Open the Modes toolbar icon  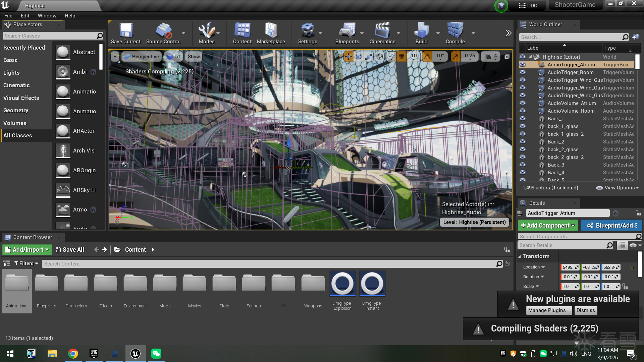click(206, 31)
